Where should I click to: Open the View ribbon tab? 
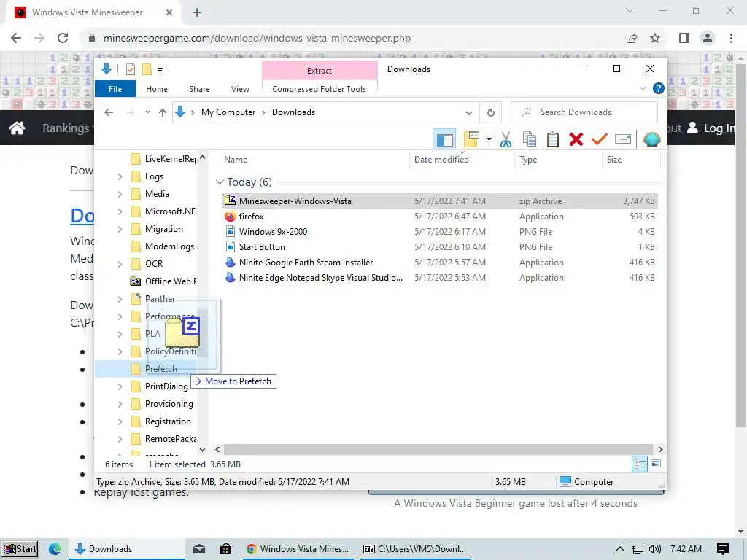[x=240, y=89]
